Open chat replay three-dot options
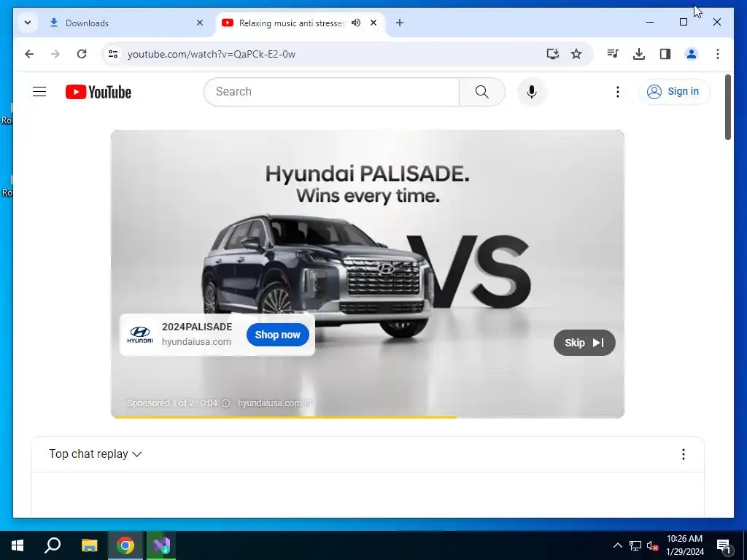 pos(683,454)
